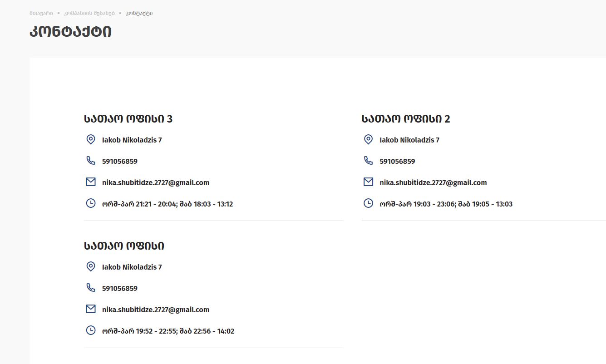Click phone icon under სათაო ოფისი 2
The height and width of the screenshot is (364, 606).
[x=369, y=161]
